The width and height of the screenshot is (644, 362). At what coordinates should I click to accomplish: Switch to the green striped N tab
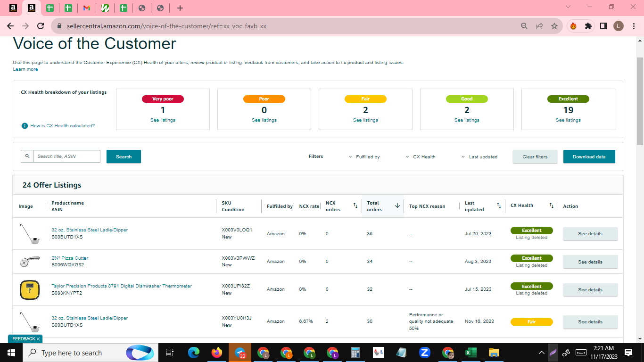[x=105, y=8]
